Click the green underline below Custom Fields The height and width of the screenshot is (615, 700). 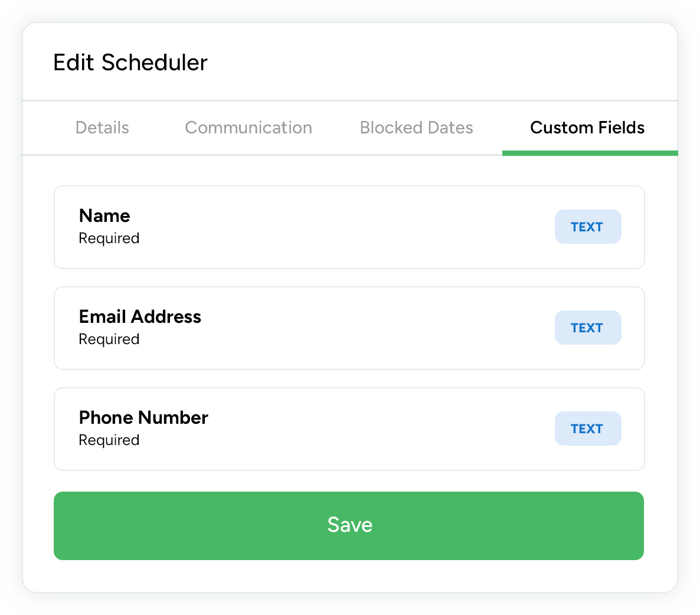[x=590, y=153]
